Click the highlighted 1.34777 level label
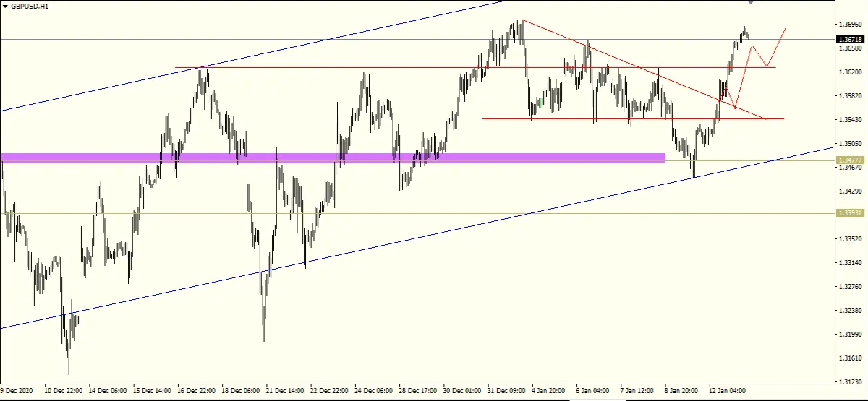 tap(849, 160)
